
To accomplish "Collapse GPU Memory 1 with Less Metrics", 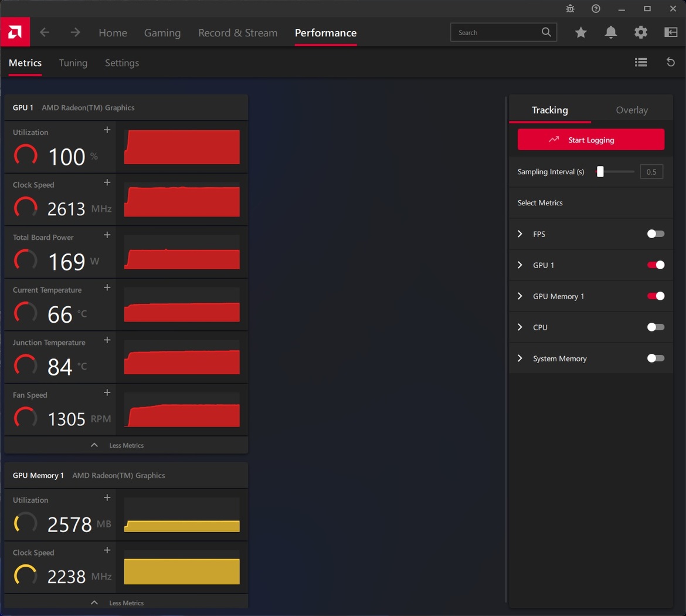I will point(126,603).
